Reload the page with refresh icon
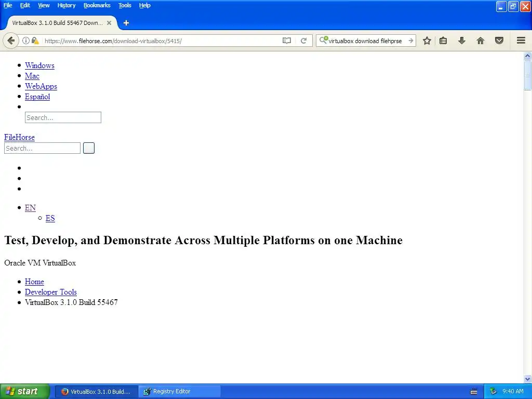This screenshot has width=532, height=399. click(303, 41)
